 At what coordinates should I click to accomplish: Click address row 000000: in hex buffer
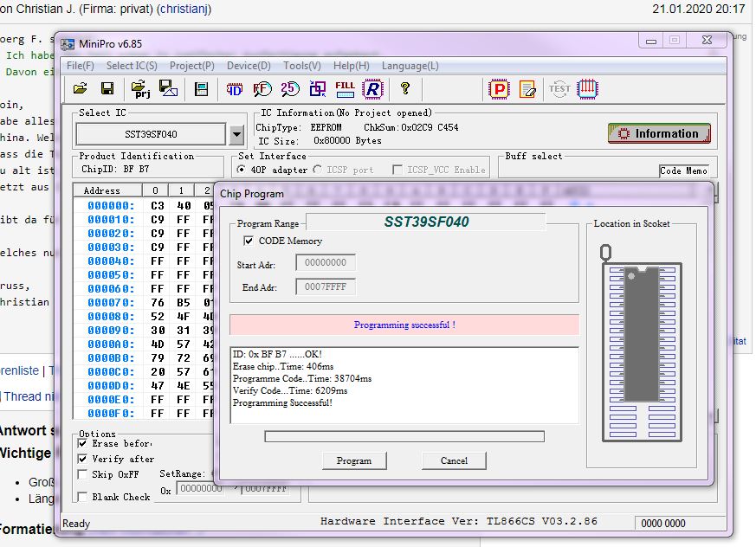[x=111, y=206]
